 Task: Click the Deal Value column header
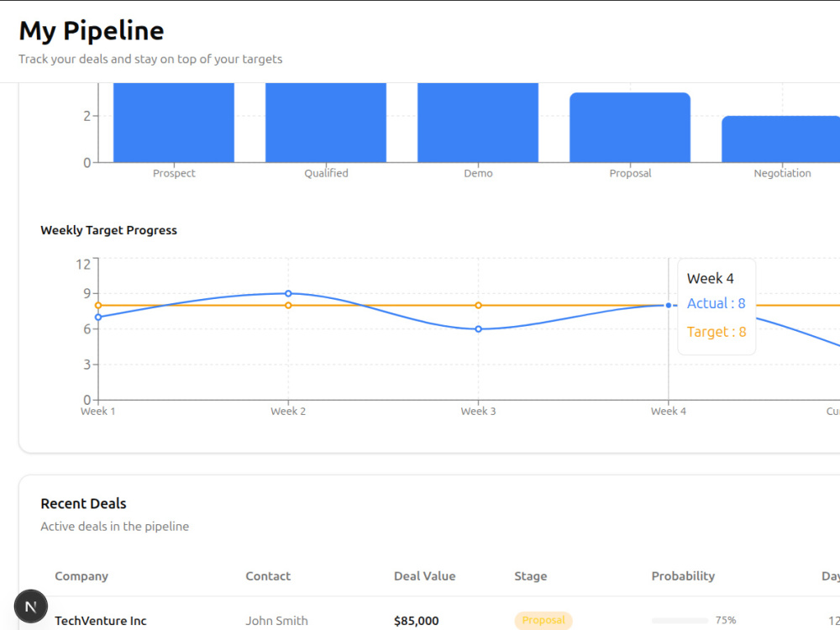tap(425, 576)
